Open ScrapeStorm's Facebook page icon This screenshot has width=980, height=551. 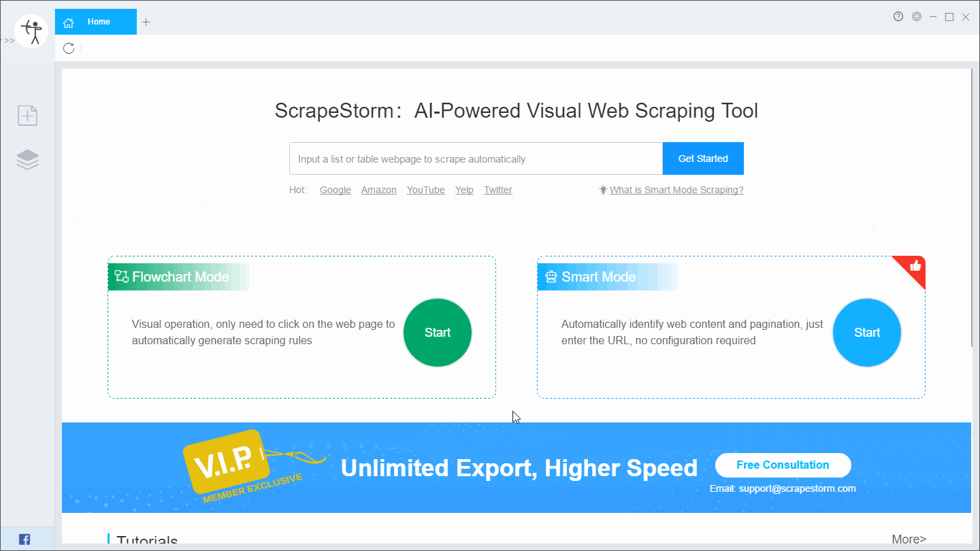coord(24,539)
